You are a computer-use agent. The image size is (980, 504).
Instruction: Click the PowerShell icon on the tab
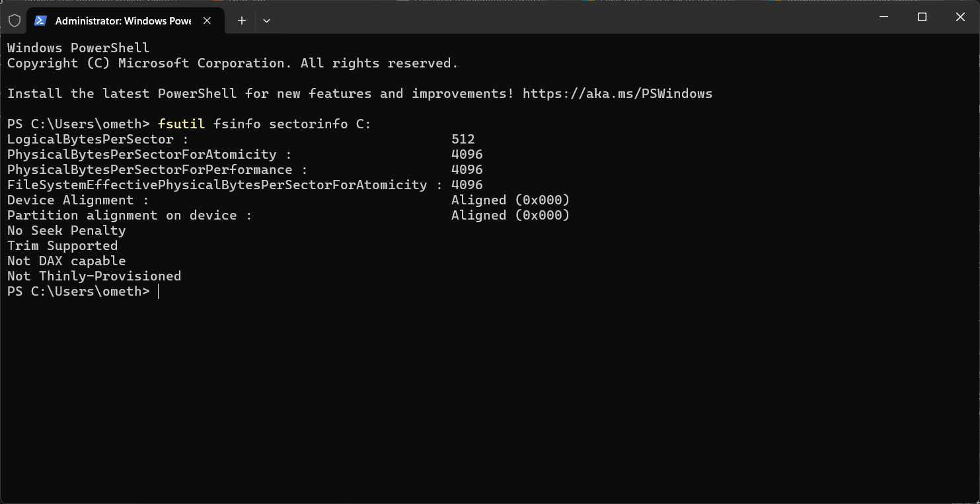tap(40, 21)
